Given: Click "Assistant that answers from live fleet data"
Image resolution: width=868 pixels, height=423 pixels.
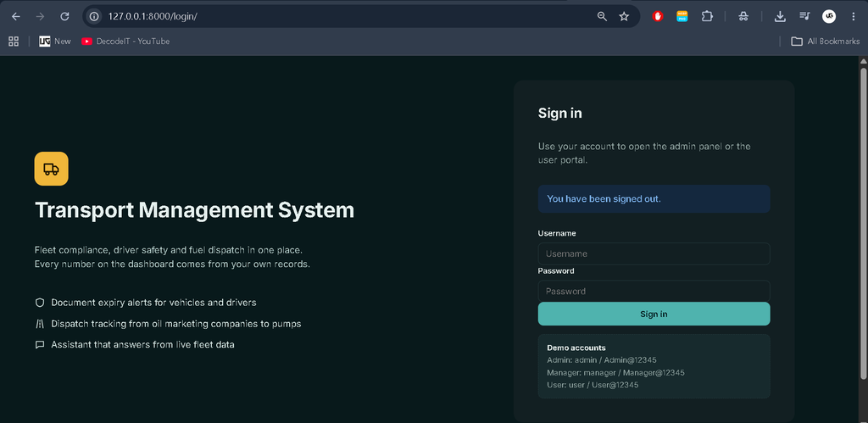Looking at the screenshot, I should (x=142, y=344).
